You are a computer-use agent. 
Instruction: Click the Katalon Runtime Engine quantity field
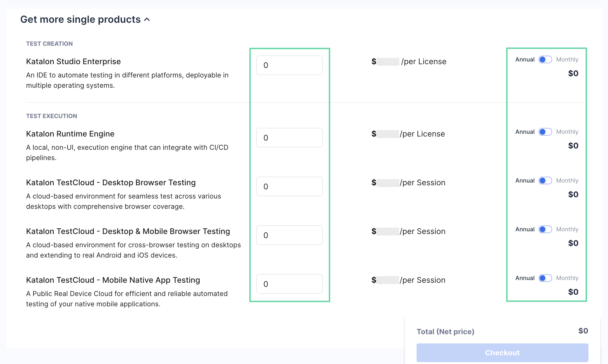(289, 138)
